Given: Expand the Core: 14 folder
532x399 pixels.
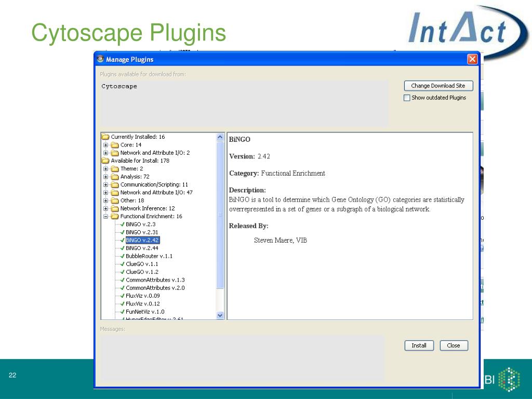Looking at the screenshot, I should [x=106, y=145].
